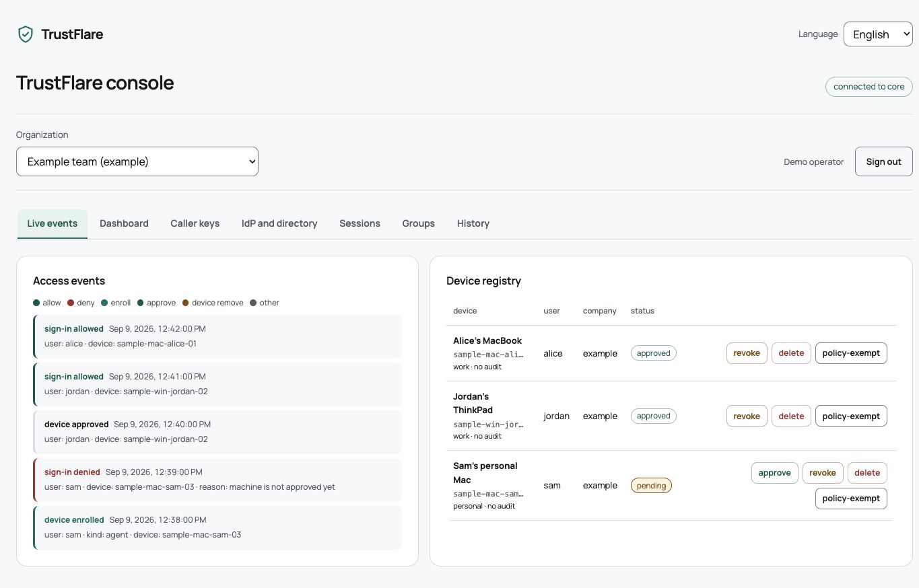Select the History tab
The height and width of the screenshot is (588, 919).
click(x=473, y=223)
